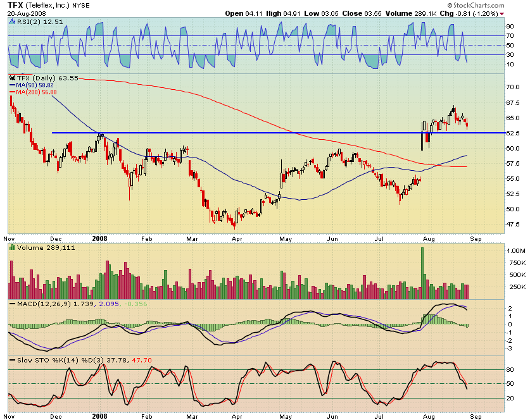
Task: Click the "47.5" price axis label
Action: click(x=512, y=224)
